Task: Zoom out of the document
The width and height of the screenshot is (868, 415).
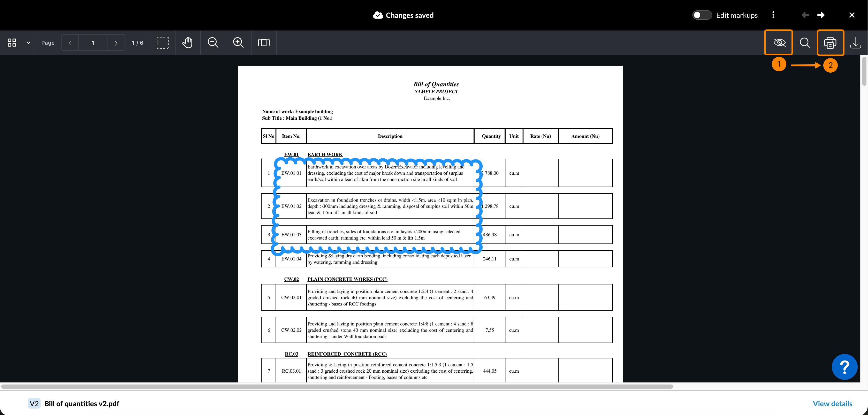Action: point(213,43)
